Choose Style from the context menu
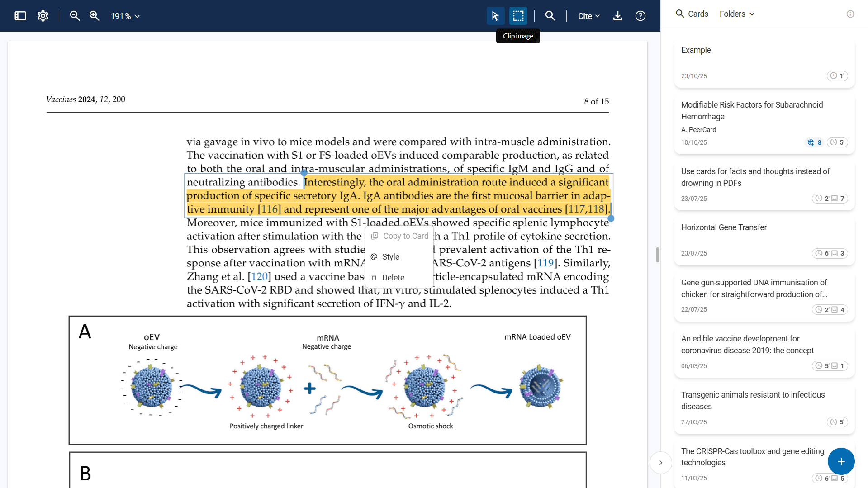Screen dimensions: 868x488 point(390,257)
